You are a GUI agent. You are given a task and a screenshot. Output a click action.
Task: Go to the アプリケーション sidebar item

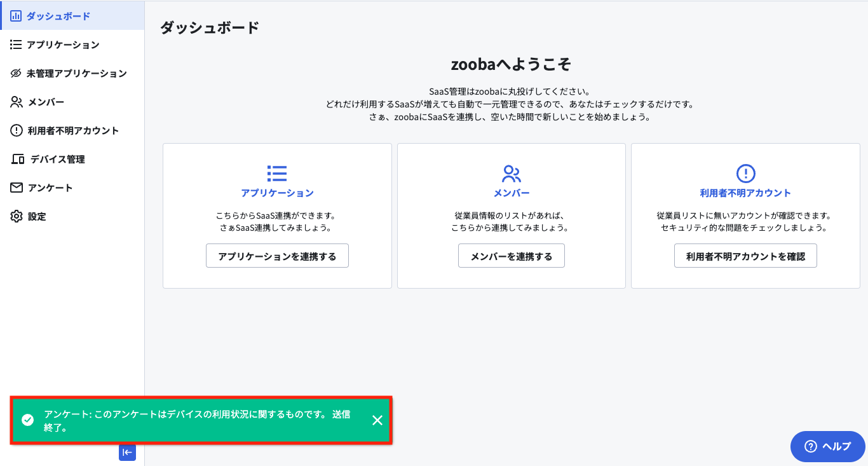[72, 45]
